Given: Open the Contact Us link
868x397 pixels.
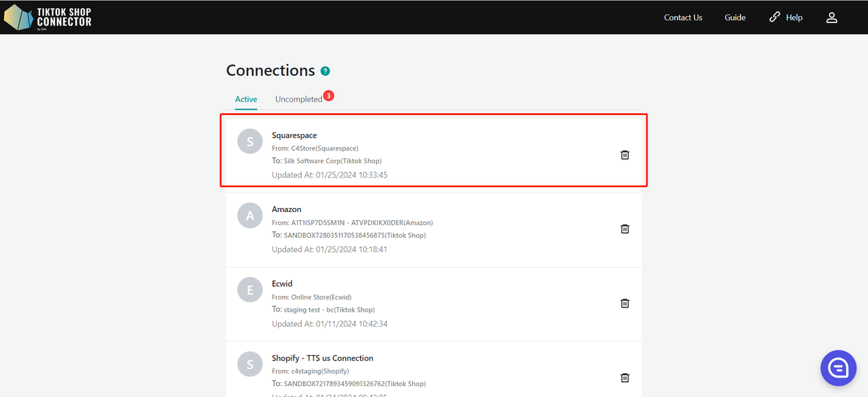Looking at the screenshot, I should pos(683,18).
